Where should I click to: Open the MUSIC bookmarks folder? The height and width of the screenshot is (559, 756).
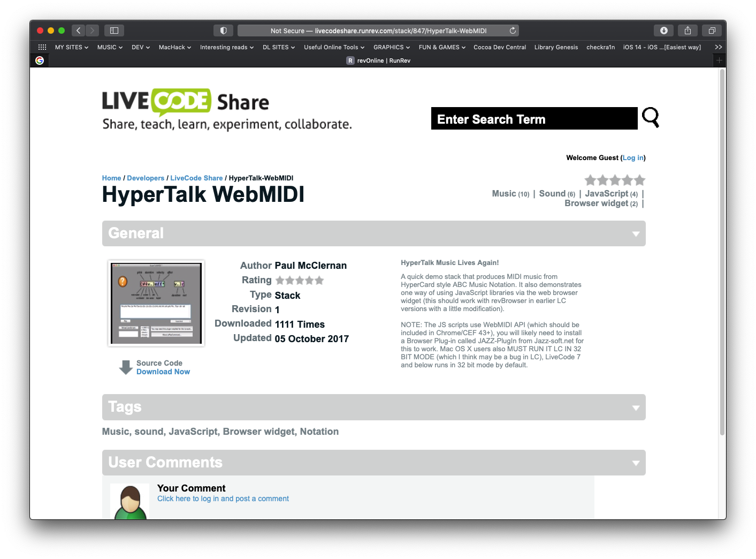click(110, 47)
